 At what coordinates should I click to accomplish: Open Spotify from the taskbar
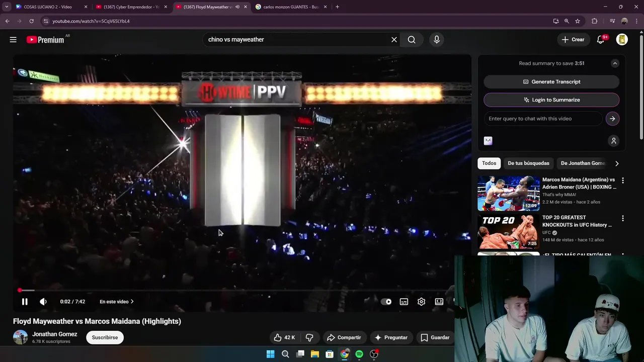(x=359, y=354)
